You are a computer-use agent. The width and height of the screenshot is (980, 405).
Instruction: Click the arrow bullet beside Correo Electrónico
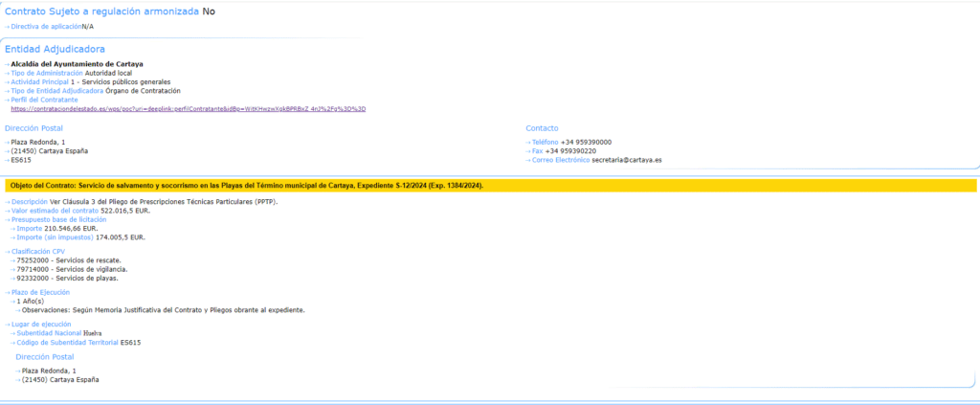528,160
